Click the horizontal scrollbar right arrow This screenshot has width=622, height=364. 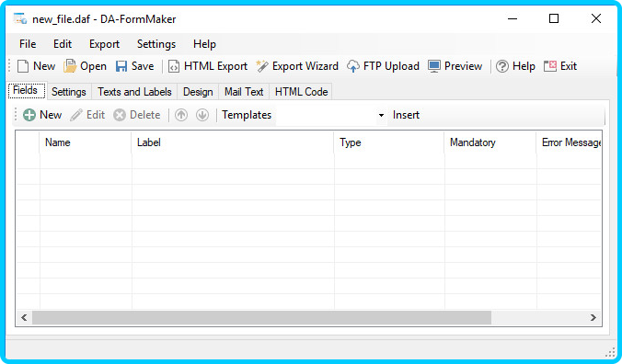(593, 318)
